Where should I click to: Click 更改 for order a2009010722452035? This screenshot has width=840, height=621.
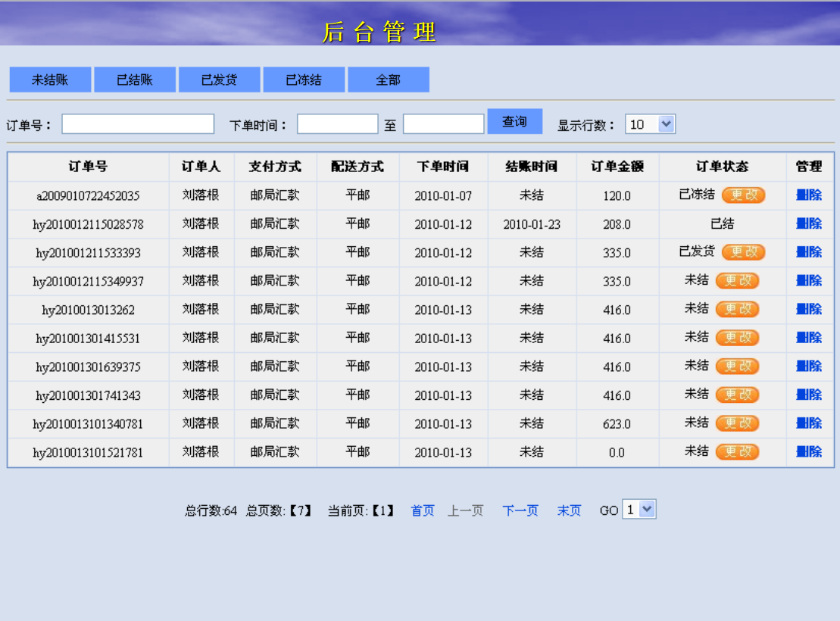(x=743, y=195)
